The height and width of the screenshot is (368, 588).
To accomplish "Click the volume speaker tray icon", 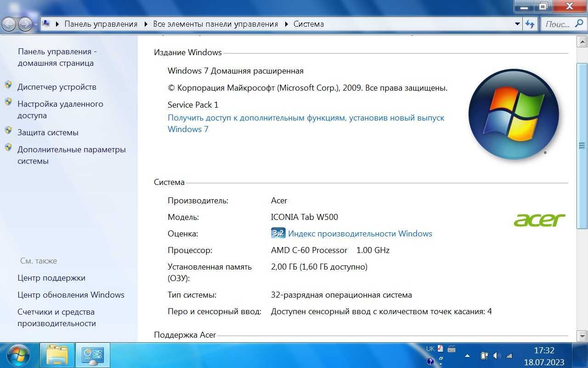I will coord(497,356).
